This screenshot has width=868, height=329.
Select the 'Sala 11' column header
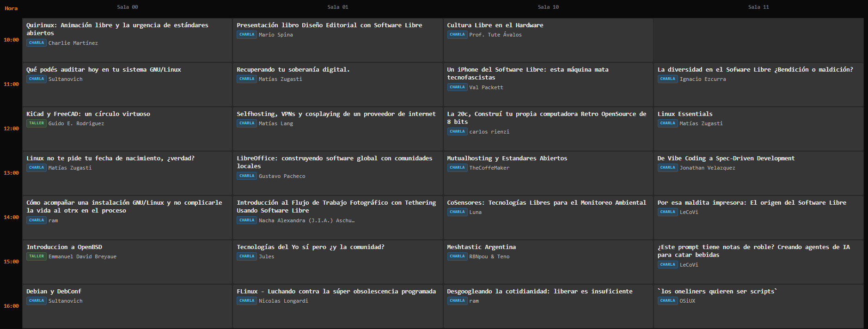[x=758, y=7]
